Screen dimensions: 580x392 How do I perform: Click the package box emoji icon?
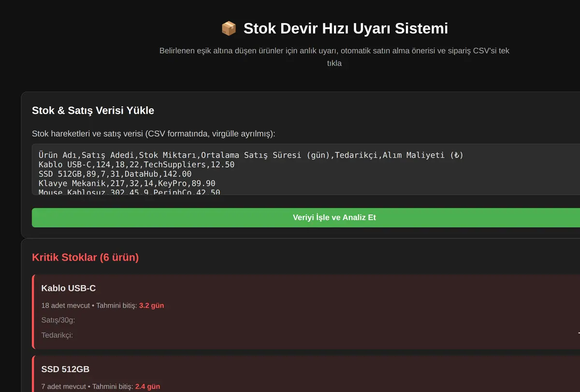pos(229,28)
